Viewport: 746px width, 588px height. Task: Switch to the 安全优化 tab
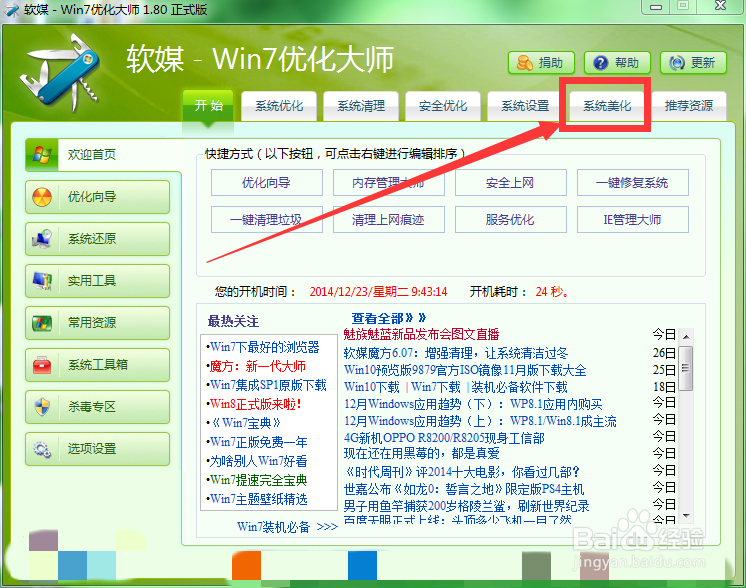coord(442,106)
